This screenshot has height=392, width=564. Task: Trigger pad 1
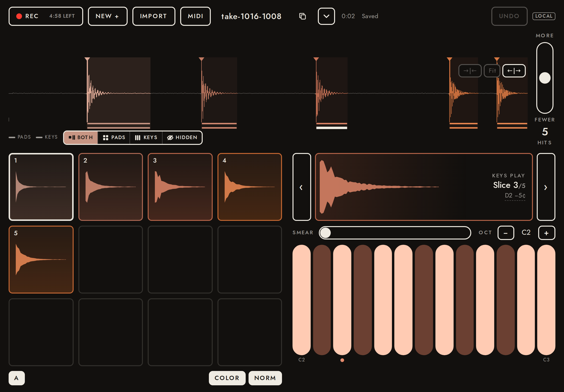[x=41, y=187]
